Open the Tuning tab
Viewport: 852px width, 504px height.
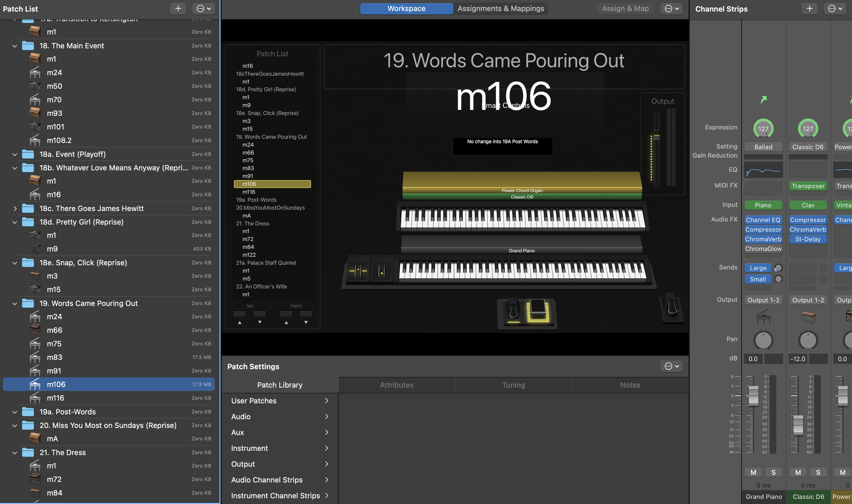[513, 385]
